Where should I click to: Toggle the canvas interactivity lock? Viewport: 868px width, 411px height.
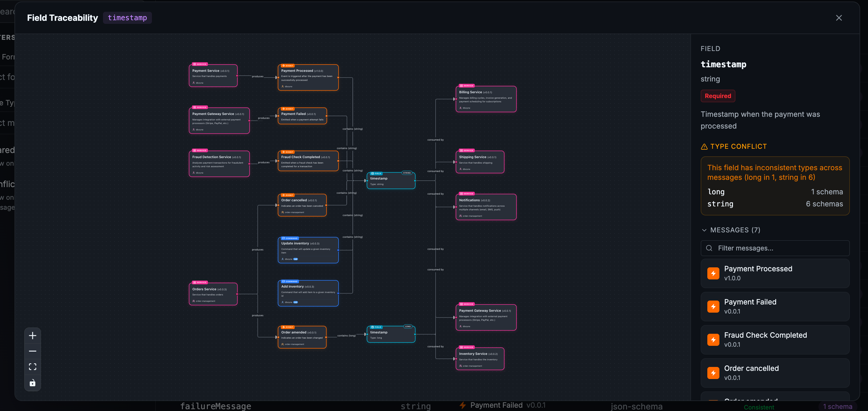pos(32,383)
